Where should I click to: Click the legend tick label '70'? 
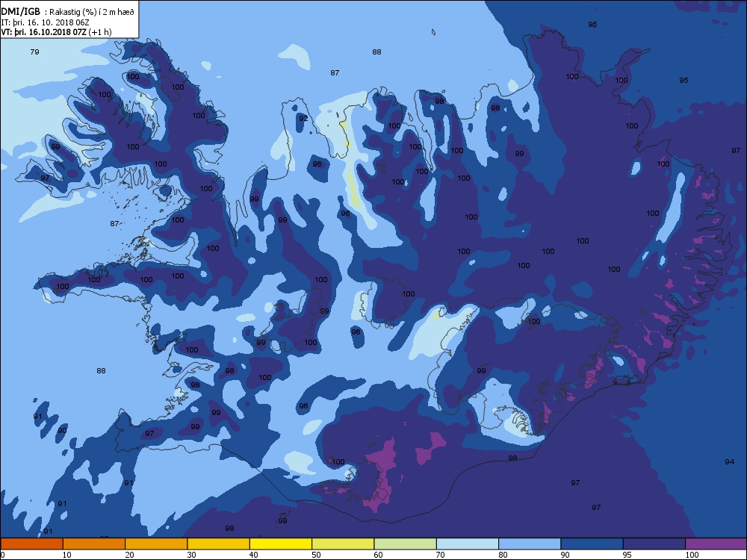(441, 555)
